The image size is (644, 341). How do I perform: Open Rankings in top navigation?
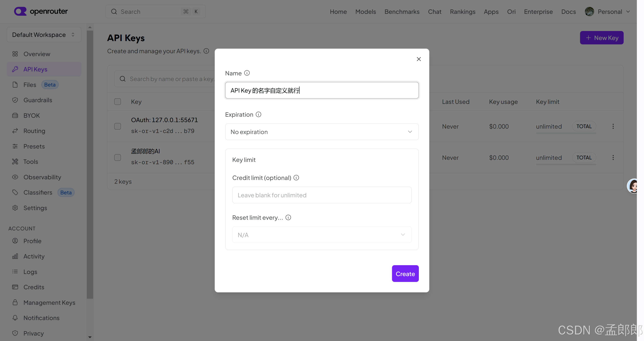click(462, 12)
